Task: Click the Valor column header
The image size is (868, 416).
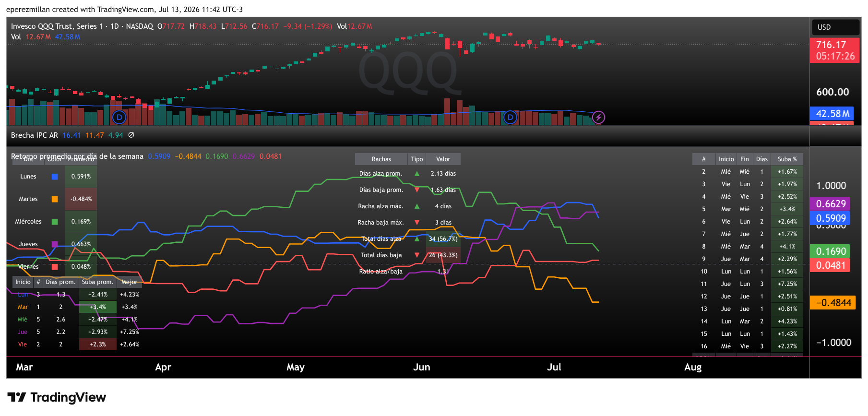Action: tap(443, 159)
